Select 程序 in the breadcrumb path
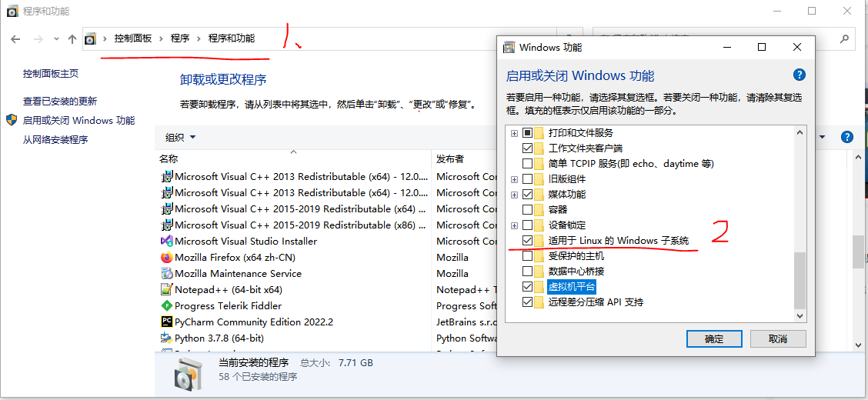The image size is (868, 400). click(x=180, y=38)
